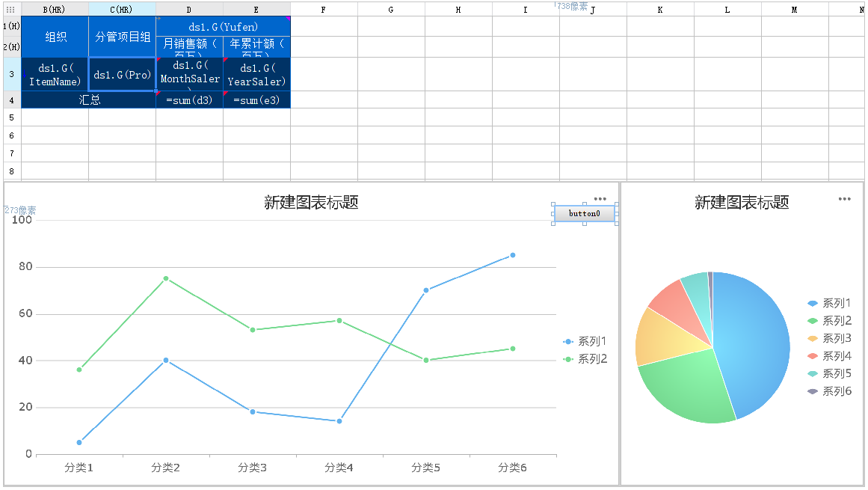Select row header 5
The width and height of the screenshot is (868, 490).
coord(12,117)
